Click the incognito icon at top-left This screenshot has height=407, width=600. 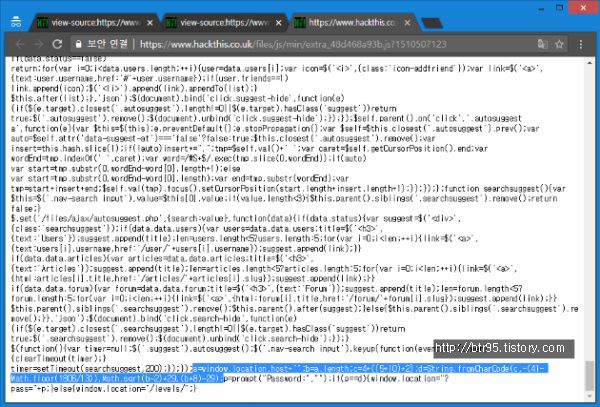pos(16,22)
